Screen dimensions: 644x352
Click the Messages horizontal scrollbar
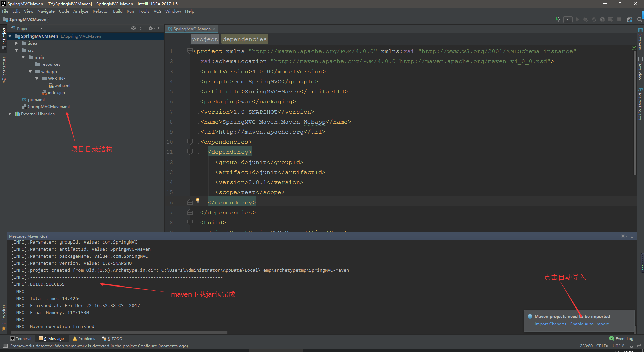coord(119,333)
